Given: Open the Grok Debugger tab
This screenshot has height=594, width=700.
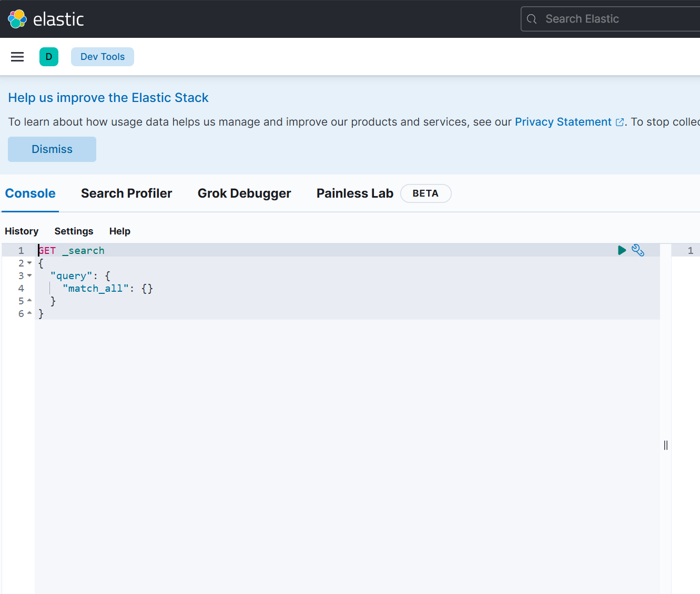Looking at the screenshot, I should click(245, 193).
